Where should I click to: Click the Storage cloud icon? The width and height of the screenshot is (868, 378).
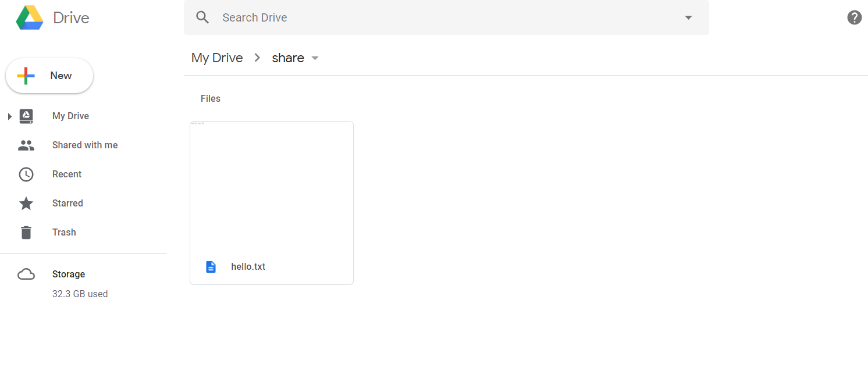click(x=26, y=274)
